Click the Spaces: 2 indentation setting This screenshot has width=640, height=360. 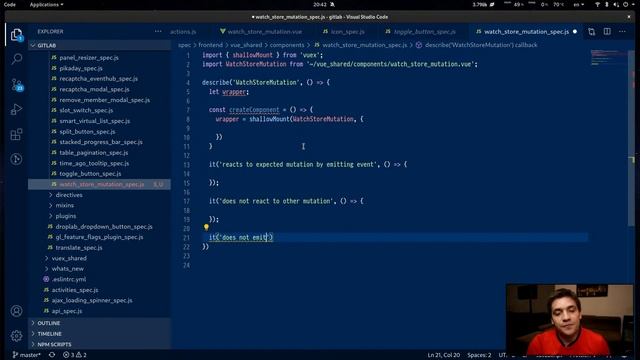(479, 355)
